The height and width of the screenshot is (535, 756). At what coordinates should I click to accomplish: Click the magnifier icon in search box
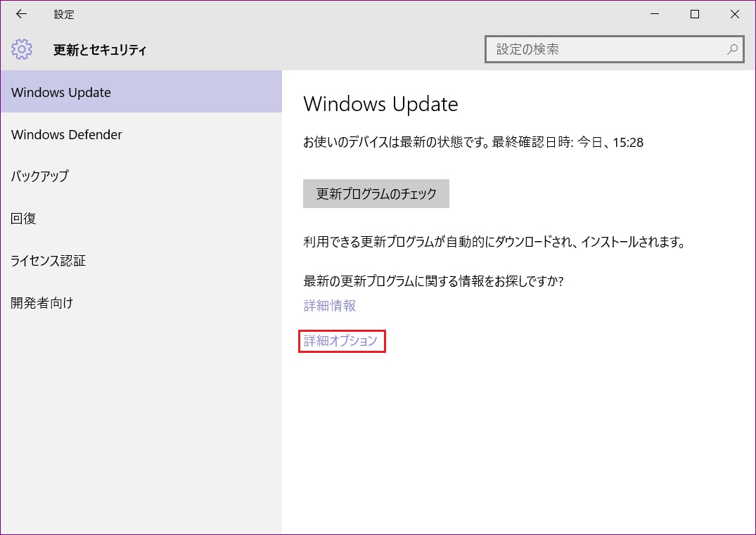click(732, 49)
